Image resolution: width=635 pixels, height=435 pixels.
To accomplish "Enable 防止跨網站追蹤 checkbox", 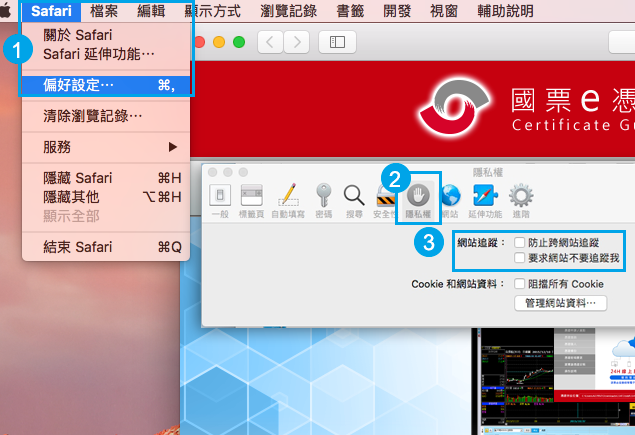I will point(520,243).
